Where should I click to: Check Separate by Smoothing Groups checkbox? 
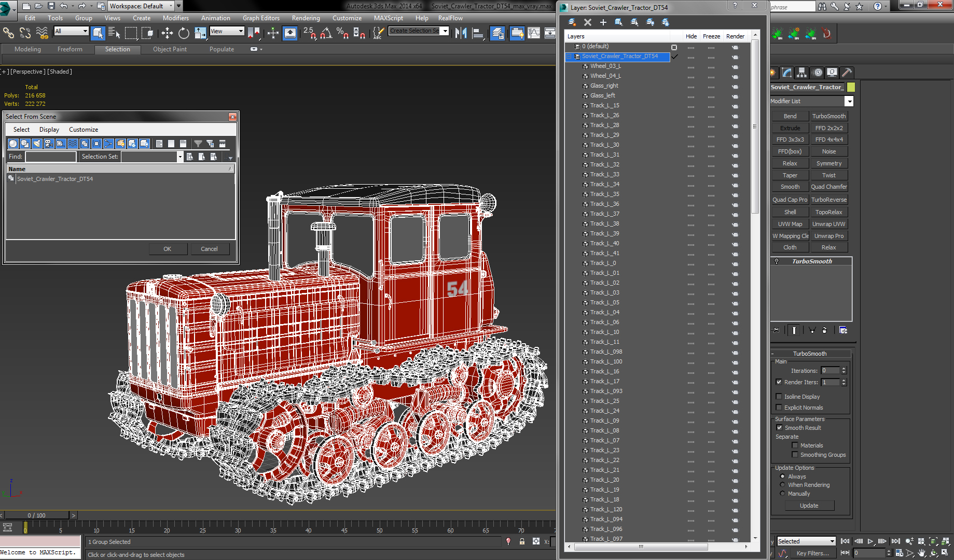(795, 454)
